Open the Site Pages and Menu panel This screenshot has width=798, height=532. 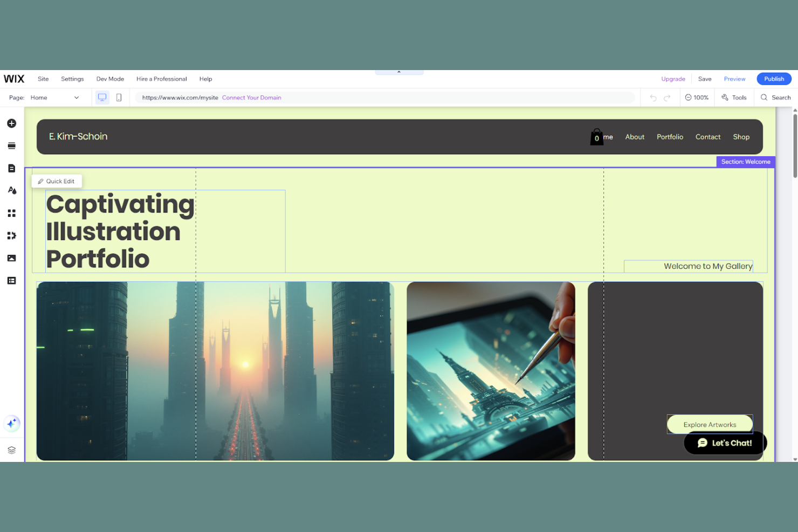point(11,168)
